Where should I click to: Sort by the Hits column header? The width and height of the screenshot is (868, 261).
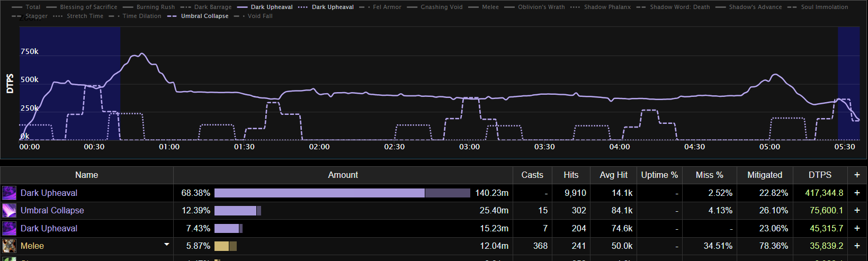pyautogui.click(x=571, y=175)
